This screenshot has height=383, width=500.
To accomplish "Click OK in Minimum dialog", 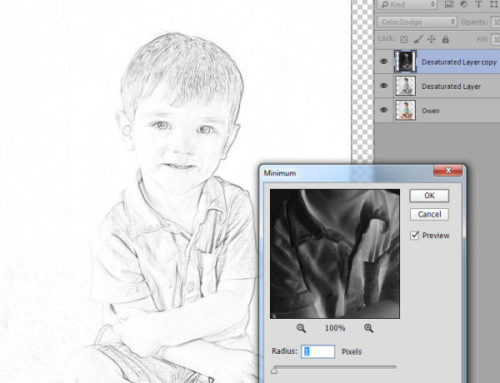I will pos(429,196).
